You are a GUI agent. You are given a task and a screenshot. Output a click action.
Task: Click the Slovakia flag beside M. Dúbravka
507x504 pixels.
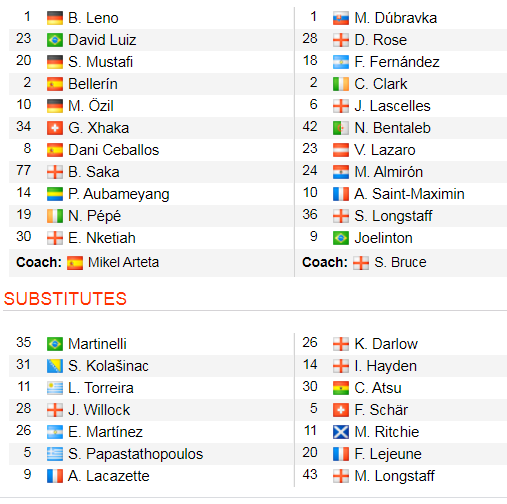coord(341,18)
